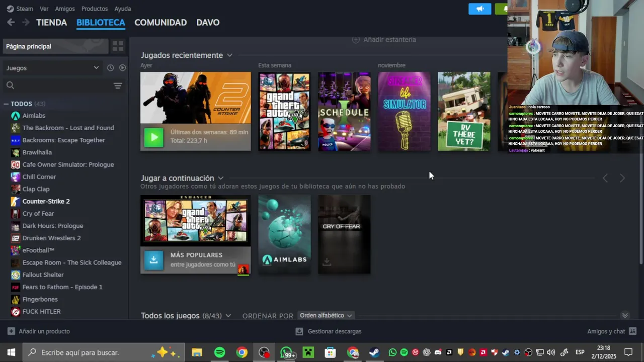
Task: Select Backrooms: Escape Together
Action: click(x=63, y=140)
